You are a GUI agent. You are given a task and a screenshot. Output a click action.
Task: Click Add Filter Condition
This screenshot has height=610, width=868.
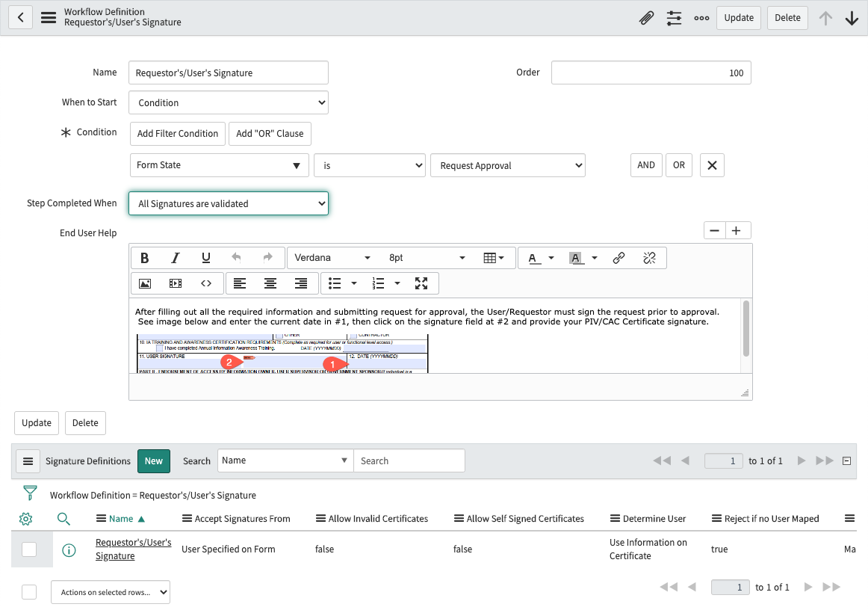[x=178, y=134]
